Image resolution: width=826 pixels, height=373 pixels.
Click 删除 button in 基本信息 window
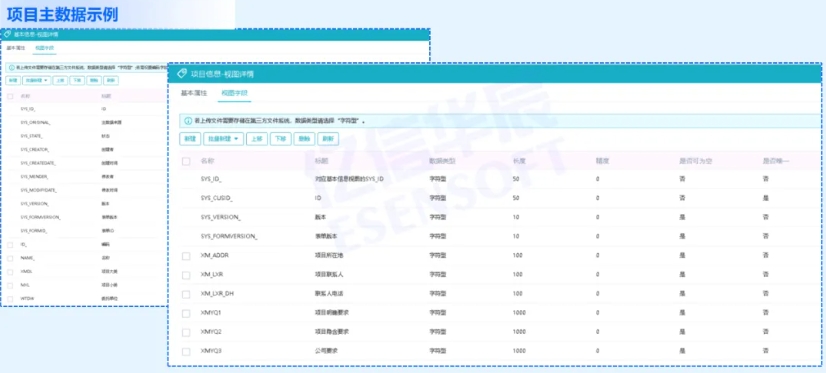pos(94,81)
